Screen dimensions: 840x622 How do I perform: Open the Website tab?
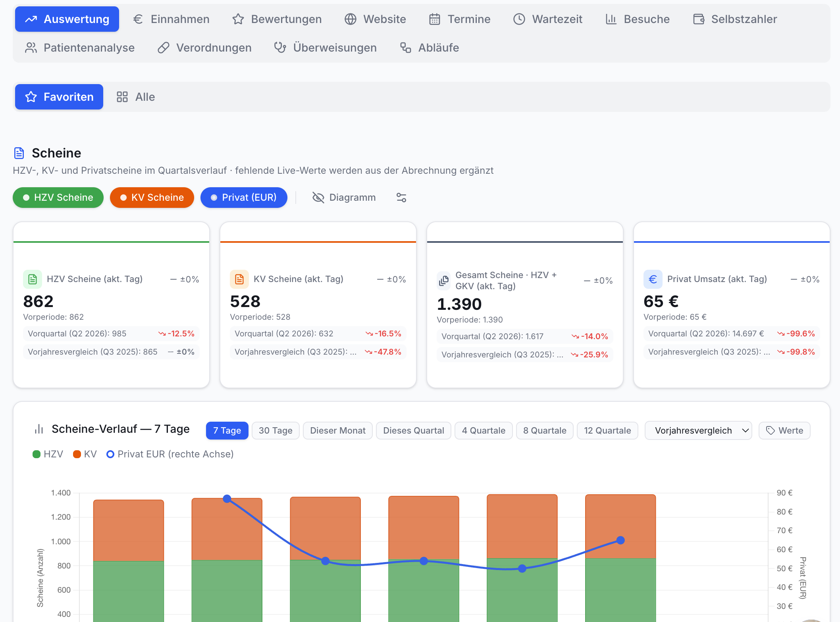tap(375, 19)
